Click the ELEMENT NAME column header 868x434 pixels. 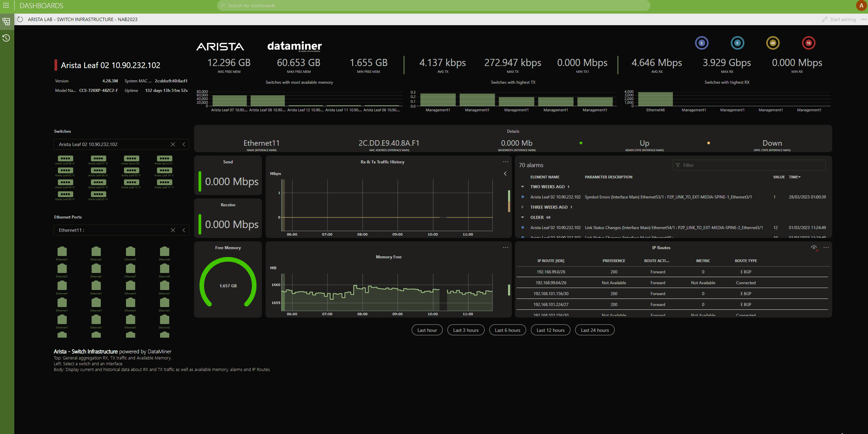pos(545,177)
